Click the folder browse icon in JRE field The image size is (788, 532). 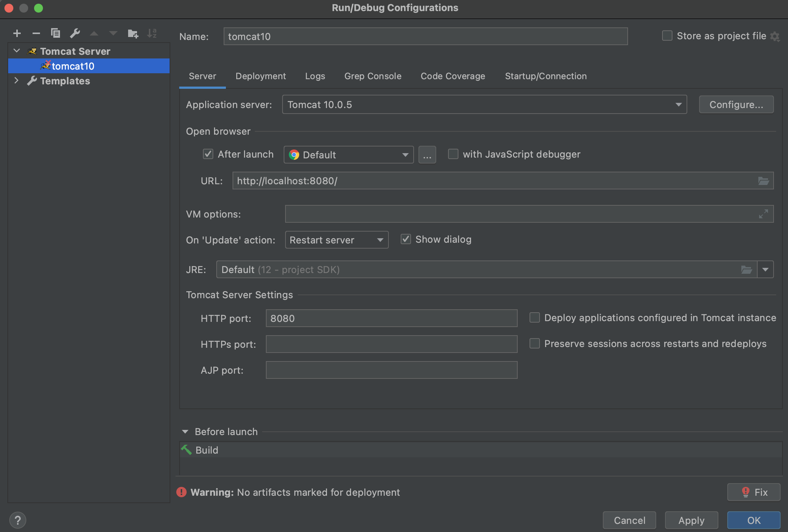747,269
